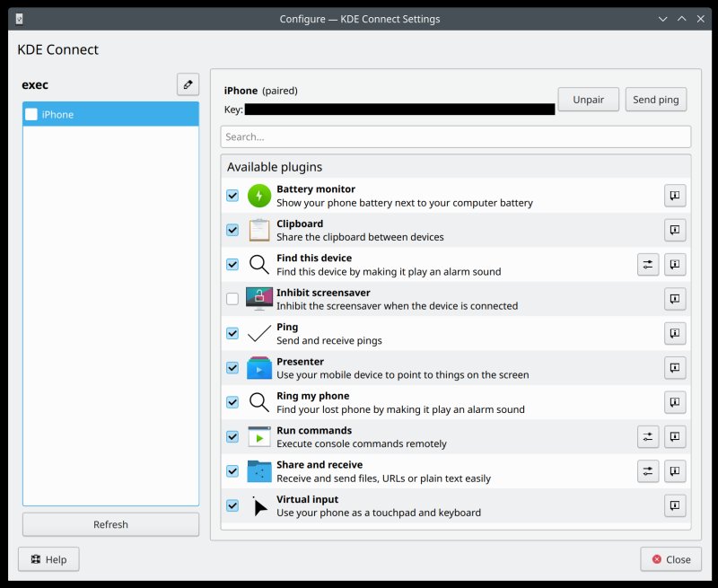This screenshot has height=588, width=718.
Task: Show info about Battery monitor plugin
Action: click(x=675, y=196)
